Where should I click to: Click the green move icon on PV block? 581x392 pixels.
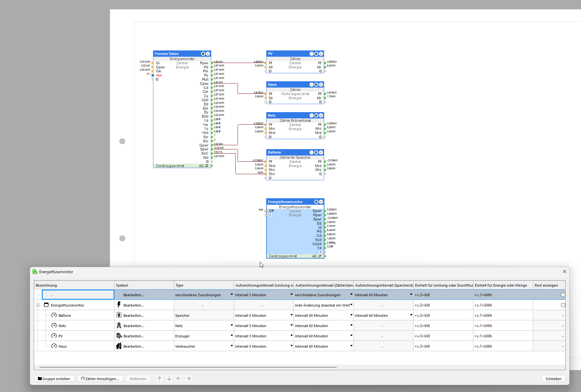click(x=312, y=54)
